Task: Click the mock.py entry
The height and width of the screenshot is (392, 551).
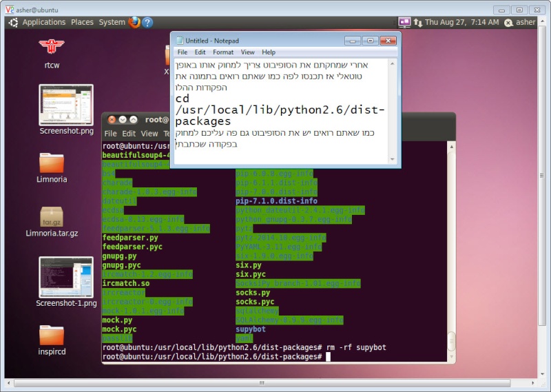Action: tap(117, 320)
